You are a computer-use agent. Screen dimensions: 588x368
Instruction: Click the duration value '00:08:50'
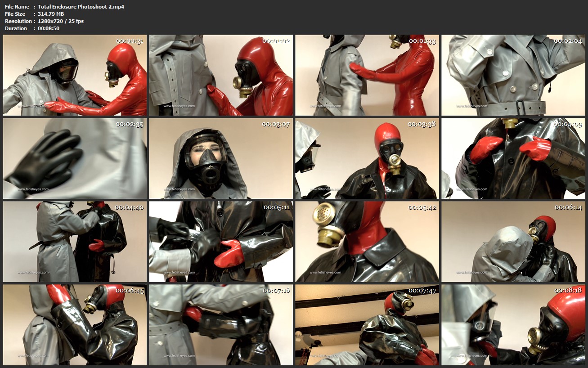pyautogui.click(x=49, y=28)
